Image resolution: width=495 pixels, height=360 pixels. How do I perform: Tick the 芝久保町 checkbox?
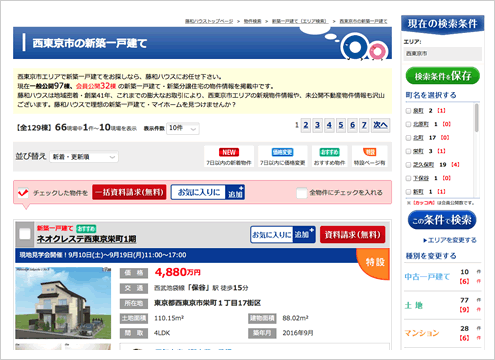coord(408,165)
